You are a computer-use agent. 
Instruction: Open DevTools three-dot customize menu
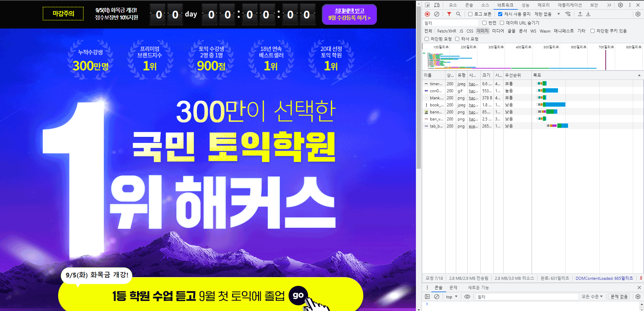tap(630, 5)
